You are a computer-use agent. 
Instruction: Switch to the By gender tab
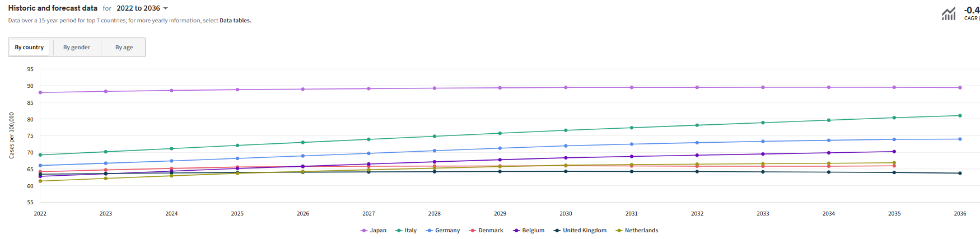coord(77,48)
